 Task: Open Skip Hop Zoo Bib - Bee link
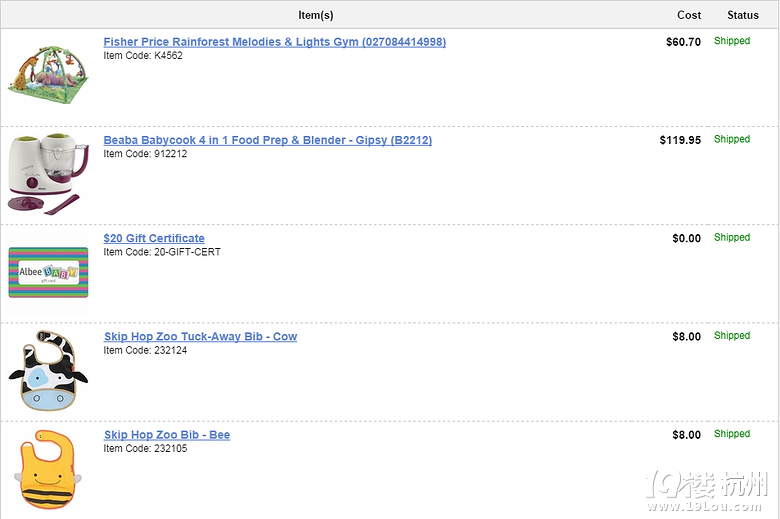coord(167,435)
